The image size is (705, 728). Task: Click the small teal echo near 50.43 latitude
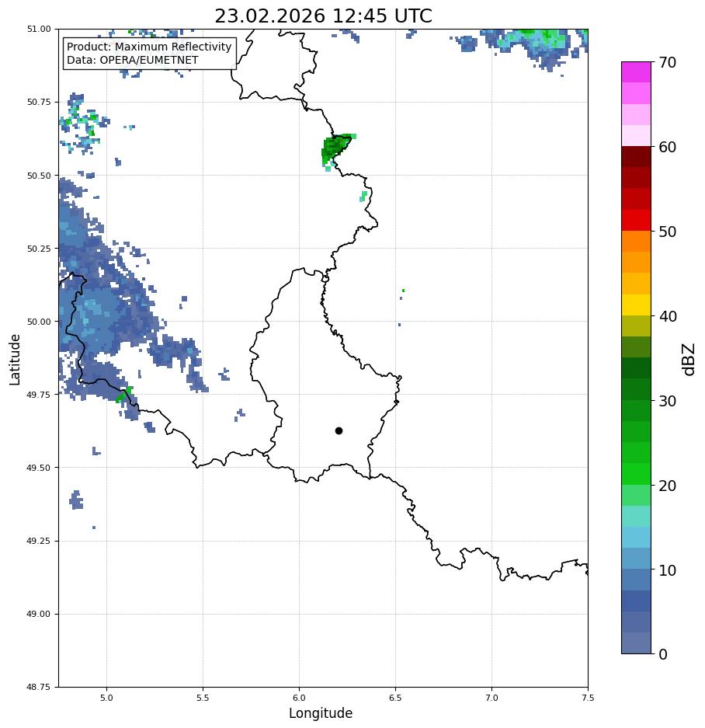[363, 197]
